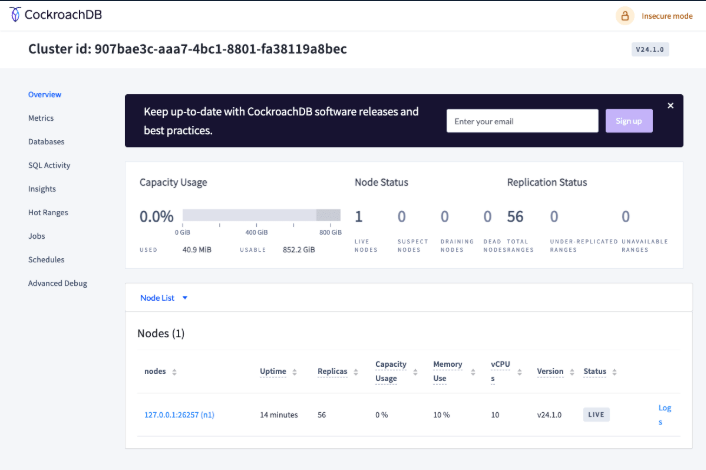Open SQL Activity page
Viewport: 706px width, 470px height.
(x=49, y=165)
